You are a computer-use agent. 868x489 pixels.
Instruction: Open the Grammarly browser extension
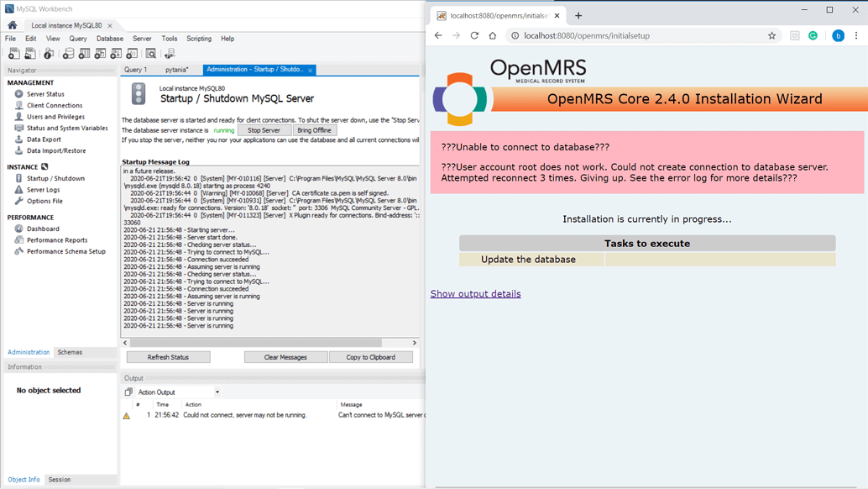point(812,35)
